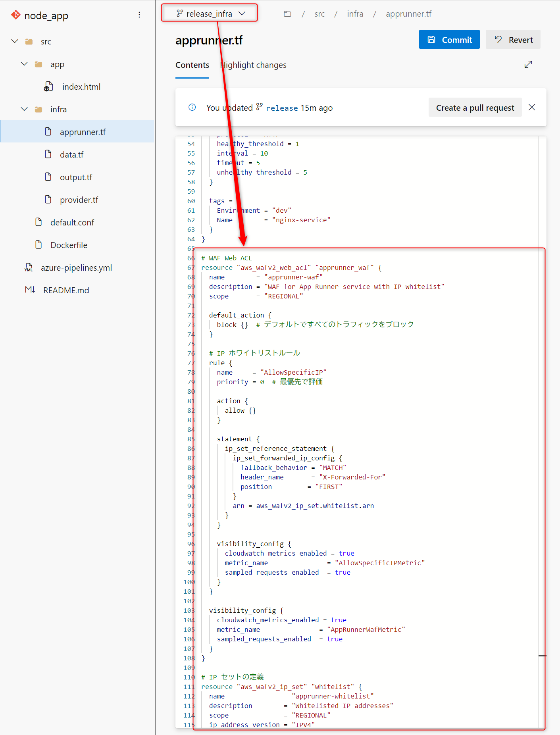Screen dimensions: 560x735
Task: Revert the file changes
Action: (x=513, y=39)
